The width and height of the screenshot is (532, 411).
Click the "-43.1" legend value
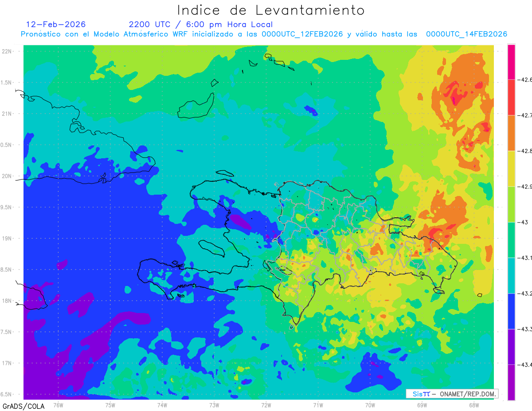coord(524,258)
